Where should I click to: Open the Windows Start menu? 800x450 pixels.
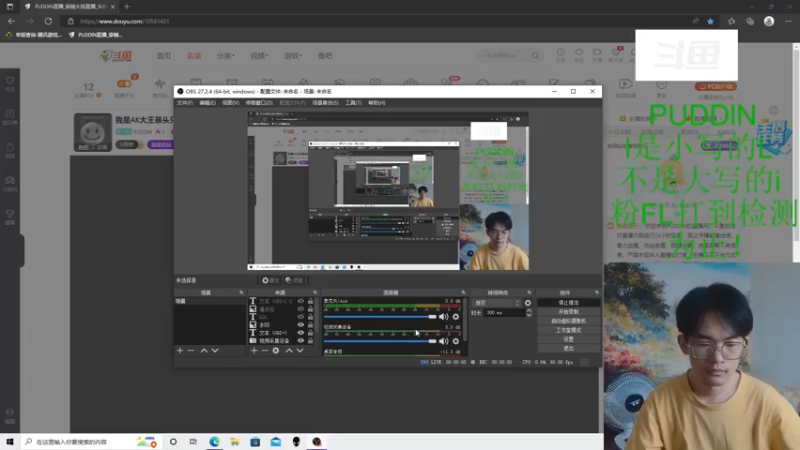[10, 441]
